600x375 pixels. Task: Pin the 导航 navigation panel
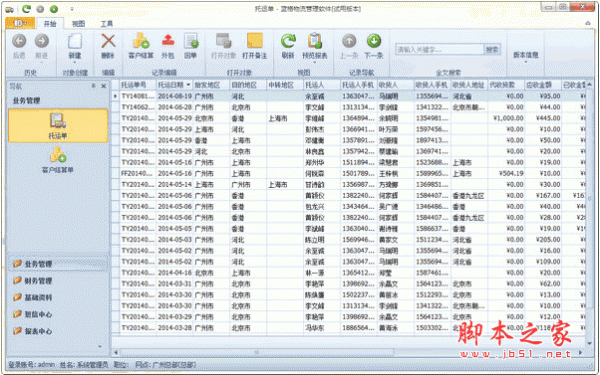(x=94, y=86)
